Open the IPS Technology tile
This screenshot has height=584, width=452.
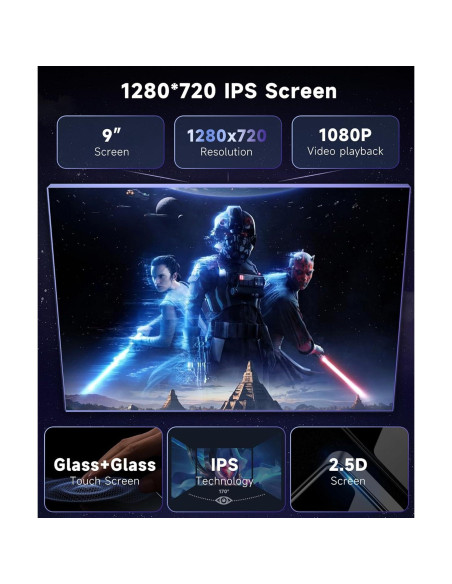[226, 469]
